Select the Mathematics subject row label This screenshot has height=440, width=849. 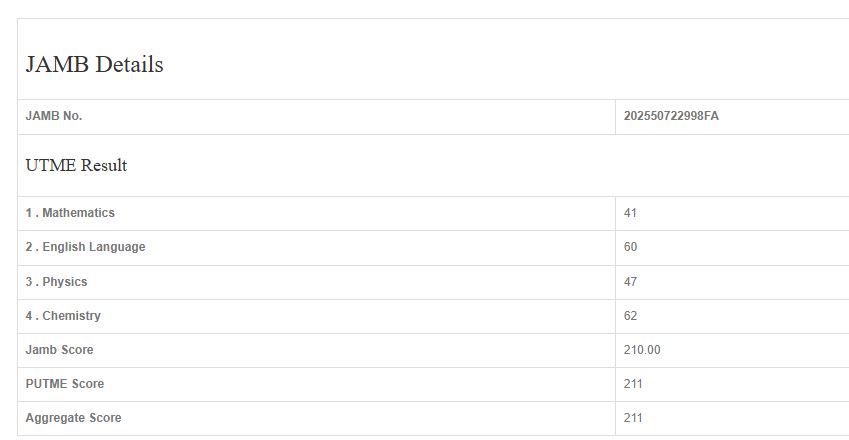pyautogui.click(x=70, y=213)
